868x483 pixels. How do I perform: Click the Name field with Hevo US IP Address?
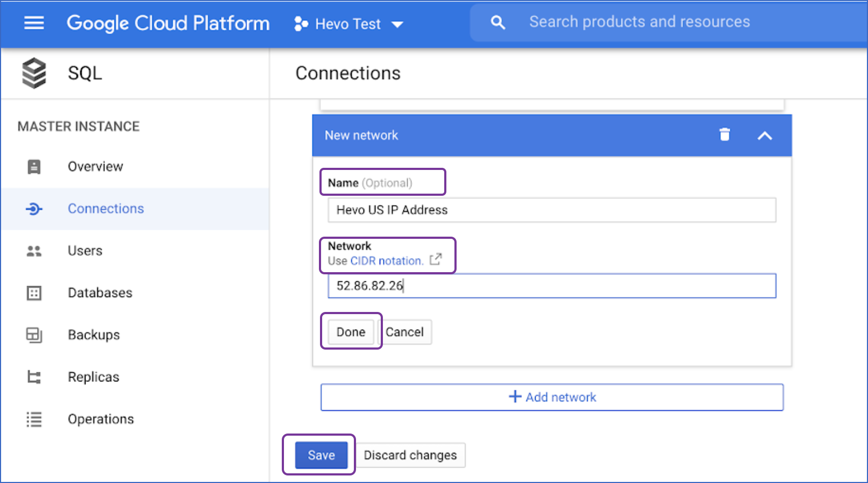pos(552,210)
